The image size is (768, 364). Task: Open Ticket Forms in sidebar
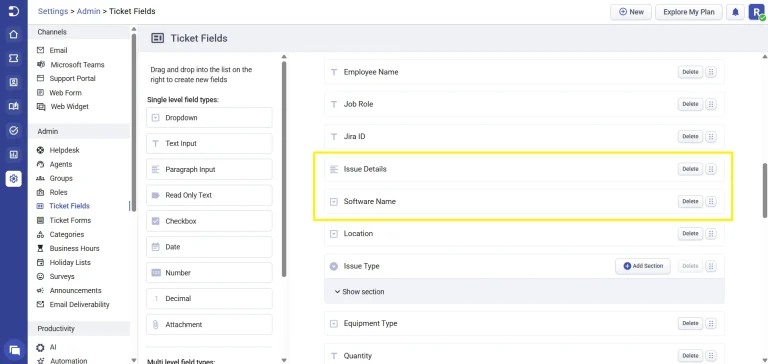(x=70, y=220)
